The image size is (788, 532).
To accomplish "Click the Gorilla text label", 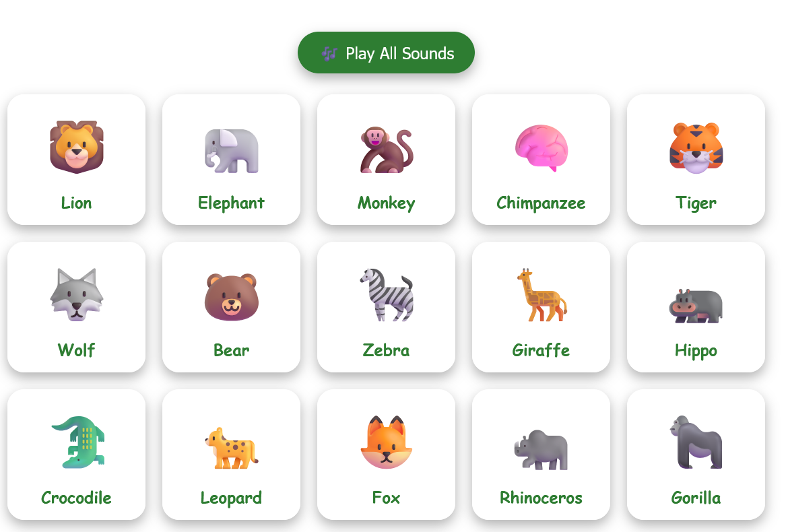I will [696, 498].
